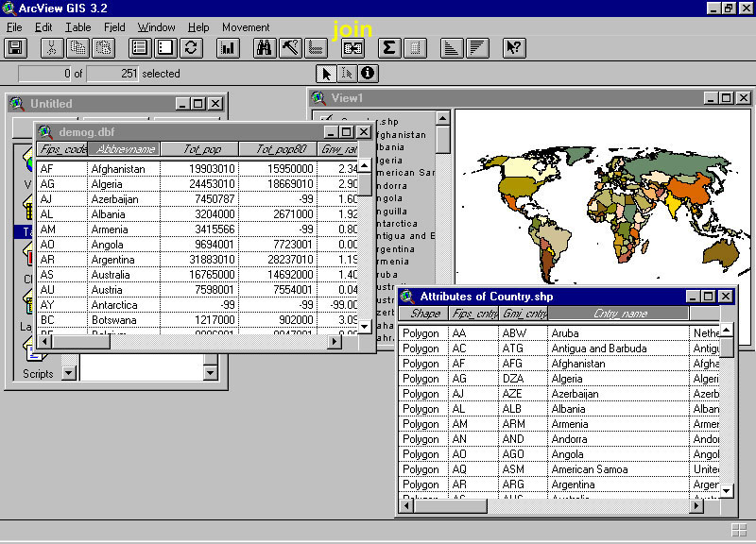Select the Cntry_name field header

619,314
